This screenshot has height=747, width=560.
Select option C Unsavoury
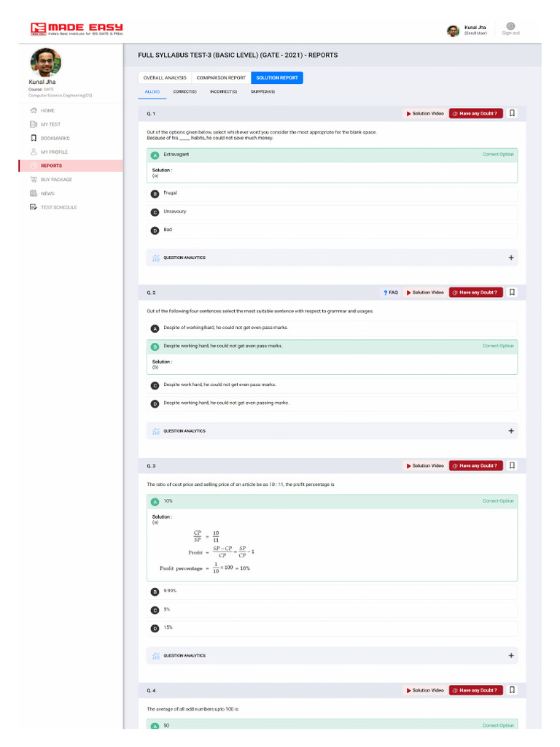coord(332,212)
